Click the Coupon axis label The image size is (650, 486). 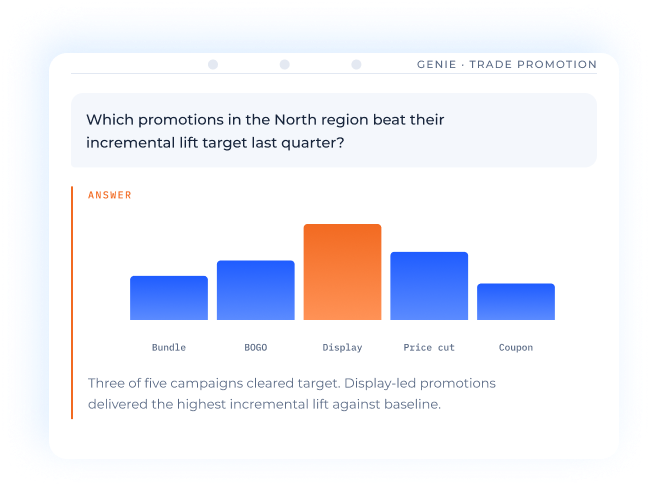[x=516, y=347]
